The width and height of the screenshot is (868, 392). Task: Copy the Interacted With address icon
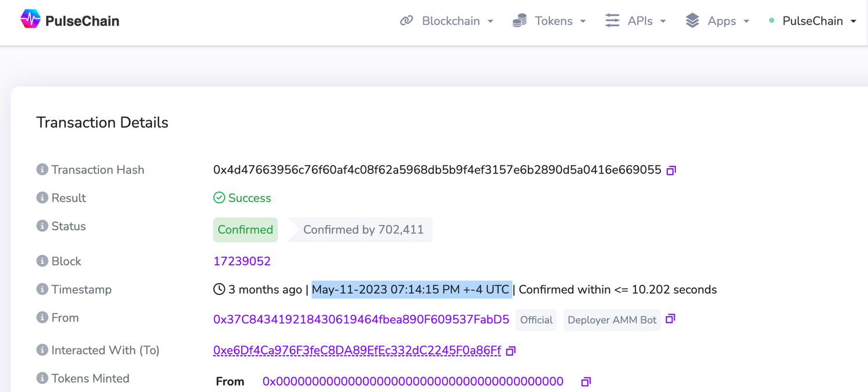pos(511,351)
